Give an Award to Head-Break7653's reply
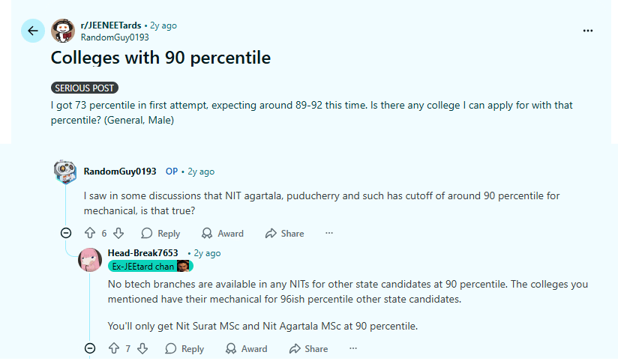Viewport: 621px width, 364px height. pos(247,348)
